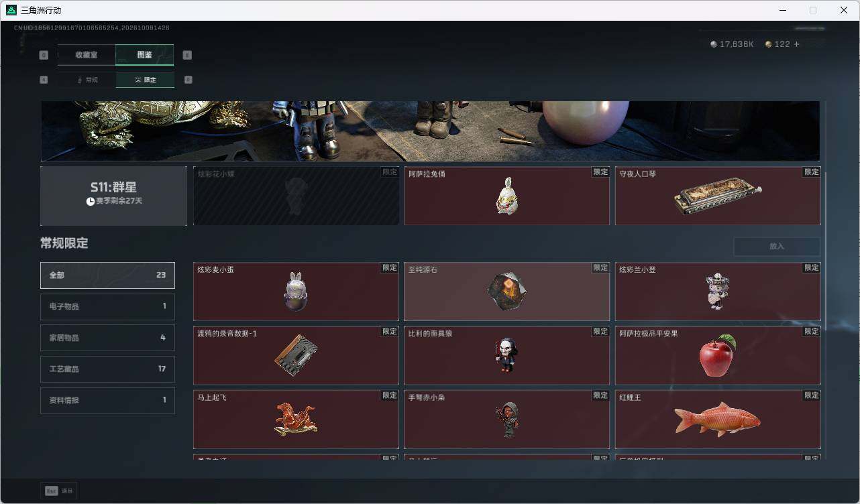The width and height of the screenshot is (860, 504).
Task: Select the locked 炫彩花小蝶 item
Action: click(296, 196)
